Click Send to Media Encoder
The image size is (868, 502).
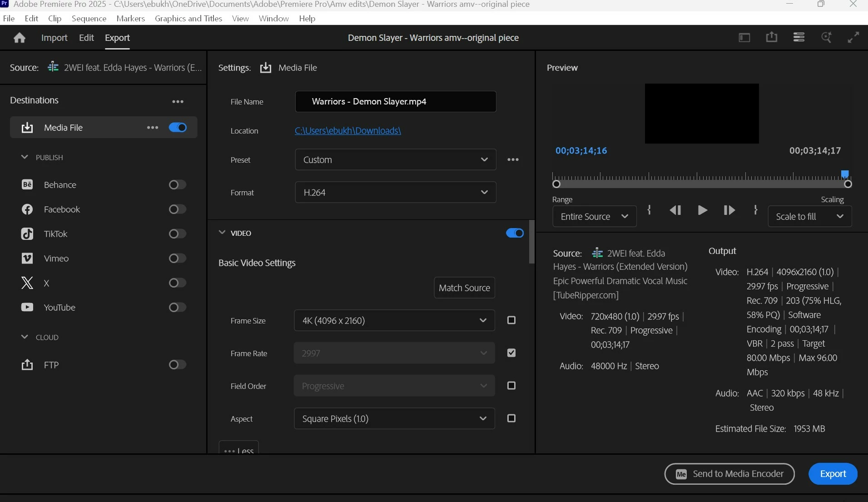(x=729, y=474)
